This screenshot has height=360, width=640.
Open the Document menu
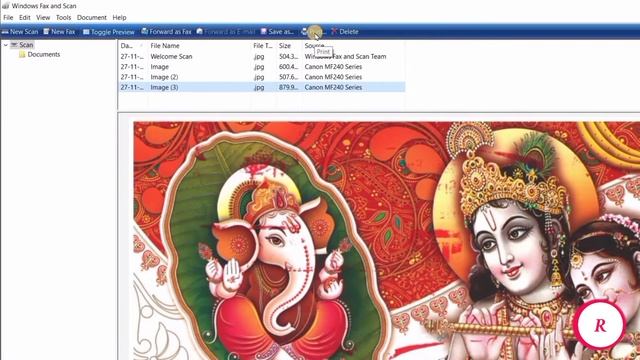coord(91,18)
